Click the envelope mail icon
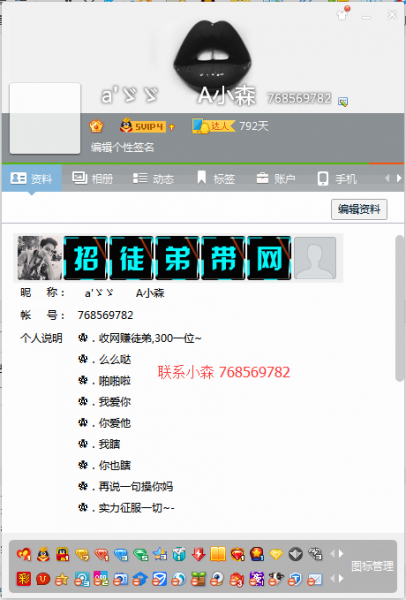406x600 pixels. coord(315,579)
